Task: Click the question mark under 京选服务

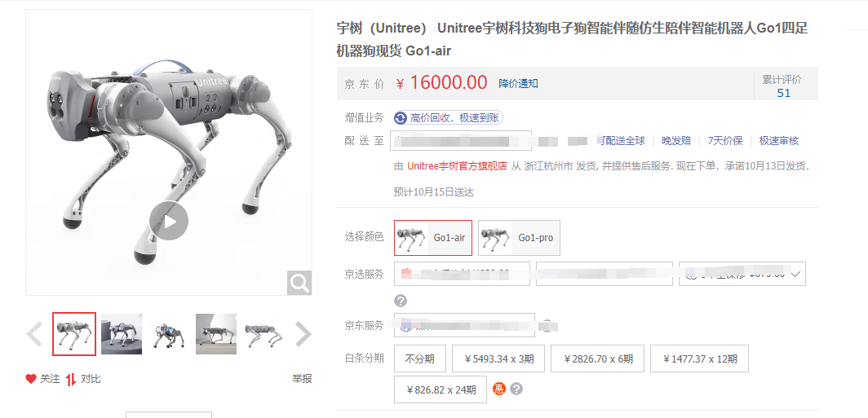Action: [401, 301]
